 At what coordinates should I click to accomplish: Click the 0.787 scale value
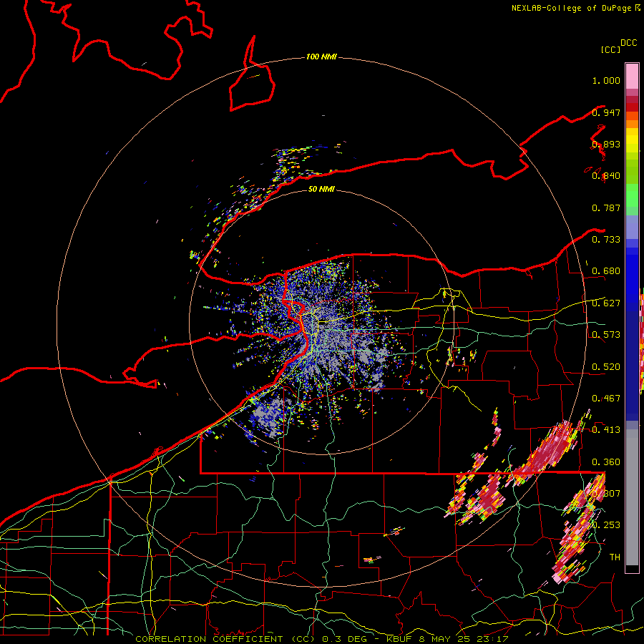coord(606,208)
